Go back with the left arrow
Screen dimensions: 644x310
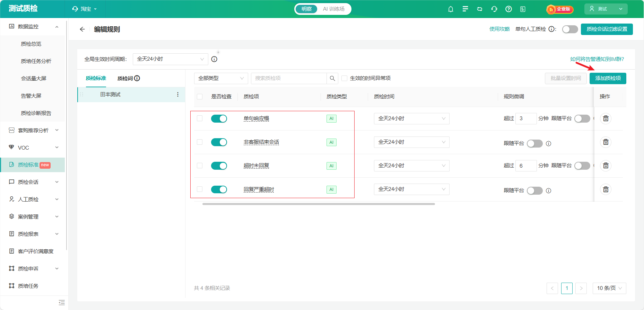tap(82, 29)
